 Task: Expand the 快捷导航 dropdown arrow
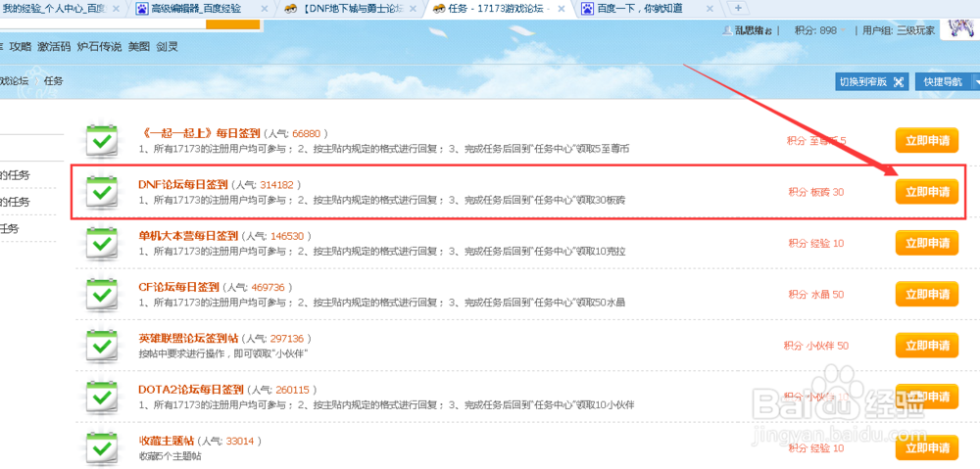[976, 82]
